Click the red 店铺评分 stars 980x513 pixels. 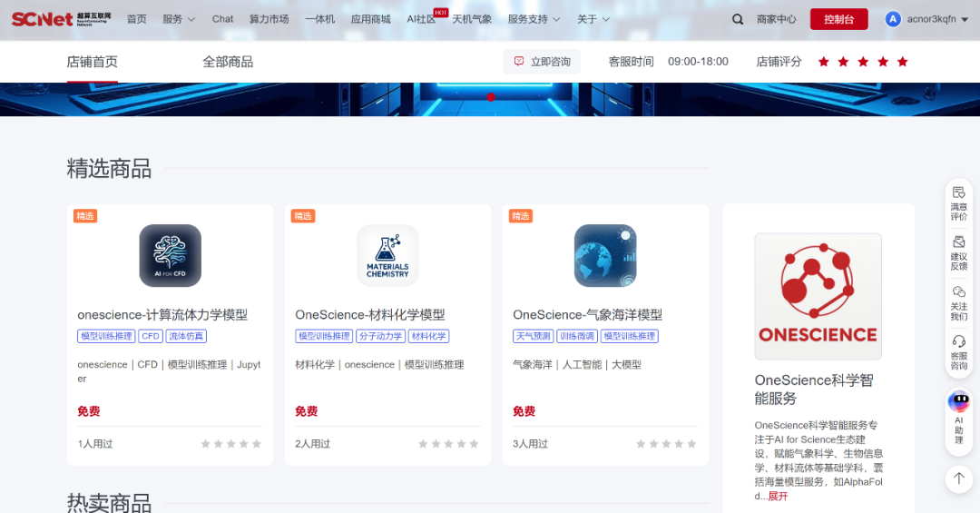point(863,62)
